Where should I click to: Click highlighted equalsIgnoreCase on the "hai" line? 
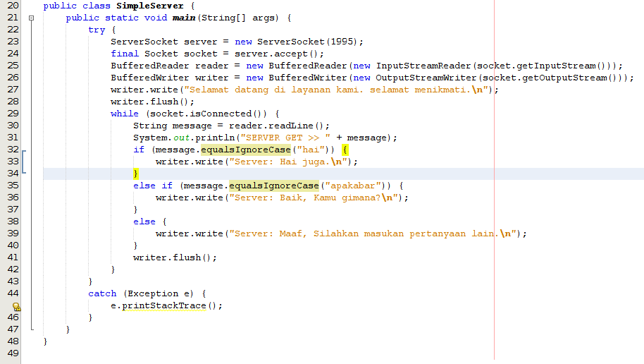(x=246, y=150)
